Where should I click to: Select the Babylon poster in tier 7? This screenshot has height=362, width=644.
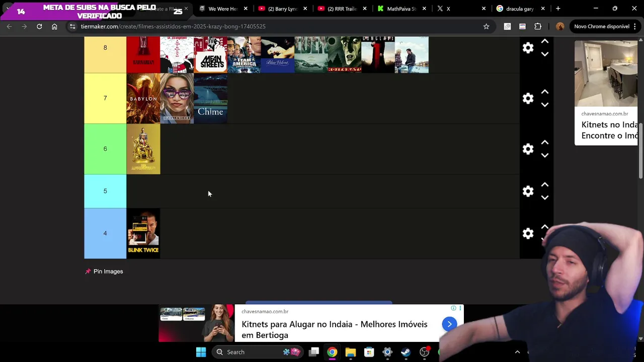pyautogui.click(x=143, y=99)
